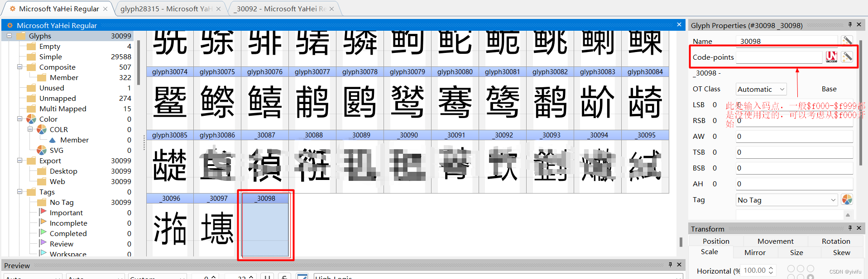
Task: Click the Name field containing _30098
Action: click(x=786, y=41)
